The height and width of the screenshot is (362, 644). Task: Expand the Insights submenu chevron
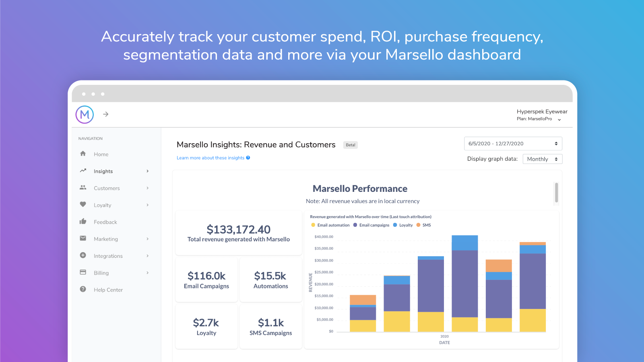[148, 171]
